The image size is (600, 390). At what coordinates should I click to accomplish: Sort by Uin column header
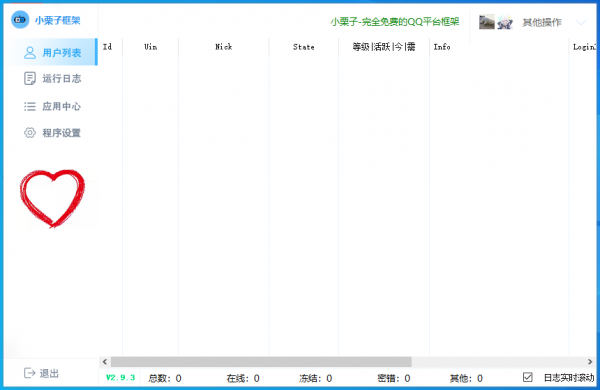tap(150, 47)
